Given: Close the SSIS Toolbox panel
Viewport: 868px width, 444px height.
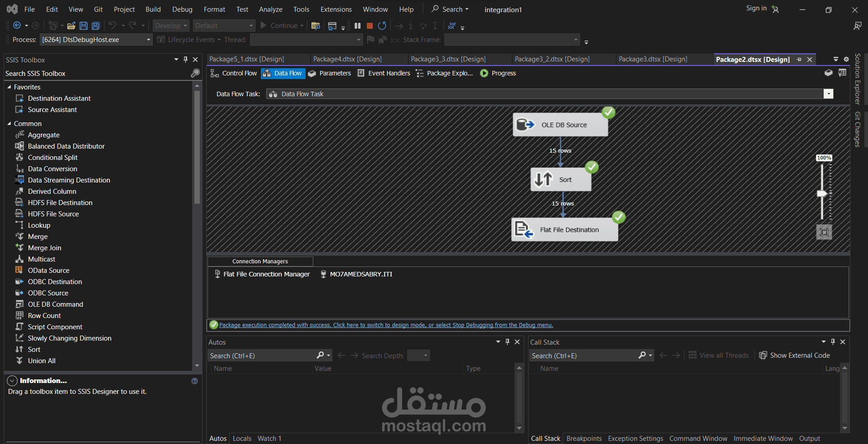Looking at the screenshot, I should coord(195,60).
